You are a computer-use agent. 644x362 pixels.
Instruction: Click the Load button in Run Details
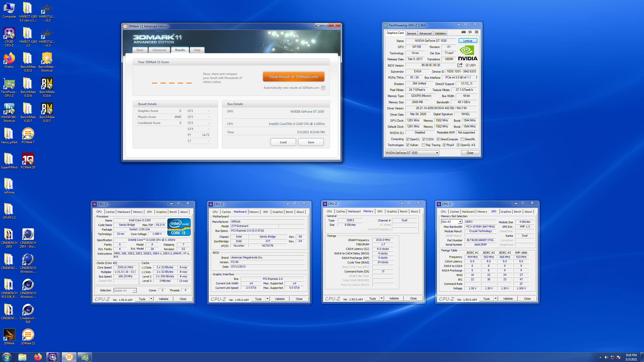click(283, 142)
